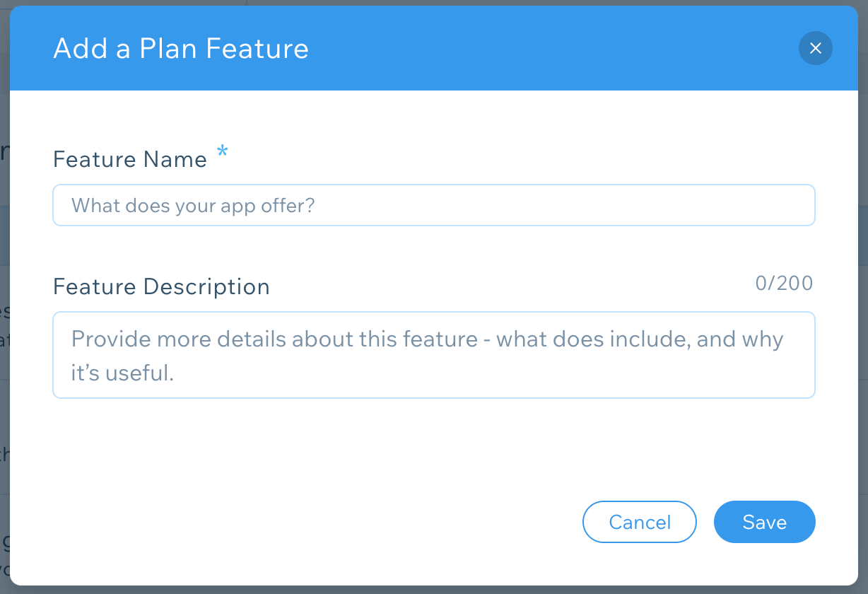Close the Add a Plan Feature dialog
The height and width of the screenshot is (594, 868).
(815, 48)
